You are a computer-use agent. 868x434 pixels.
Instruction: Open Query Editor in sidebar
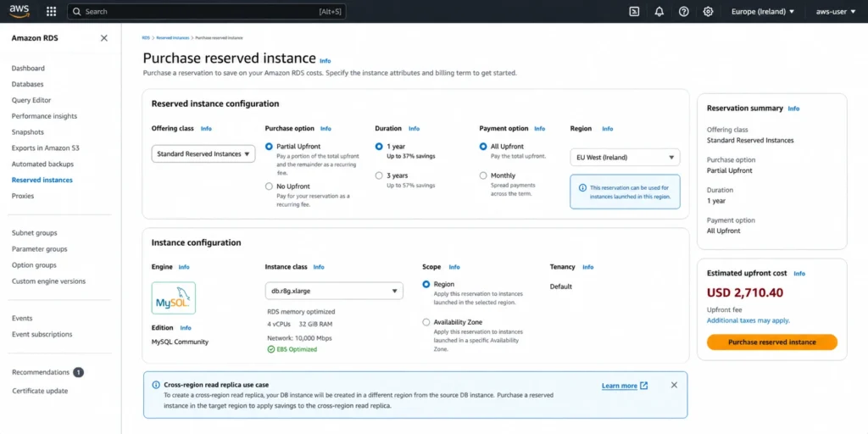click(x=31, y=100)
